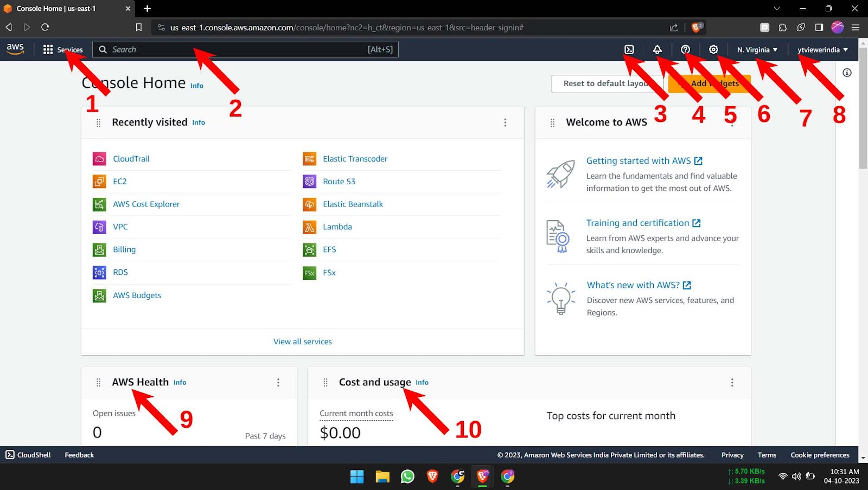Screen dimensions: 868x490
Task: Click Info link next to Console Home
Action: click(x=197, y=86)
